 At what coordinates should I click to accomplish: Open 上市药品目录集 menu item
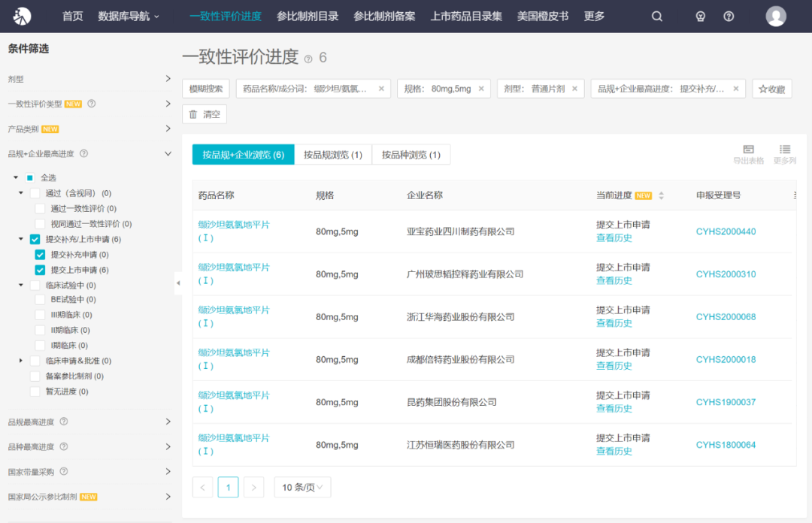(x=466, y=17)
